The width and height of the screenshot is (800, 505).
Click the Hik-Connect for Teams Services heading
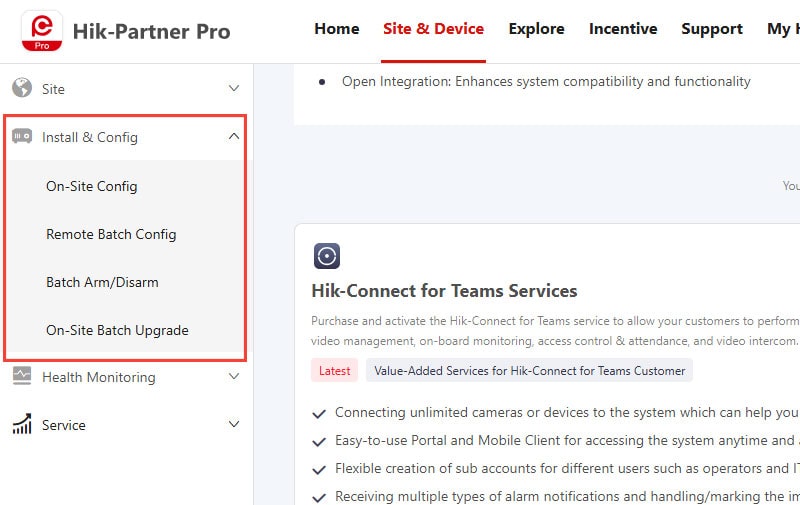coord(444,291)
